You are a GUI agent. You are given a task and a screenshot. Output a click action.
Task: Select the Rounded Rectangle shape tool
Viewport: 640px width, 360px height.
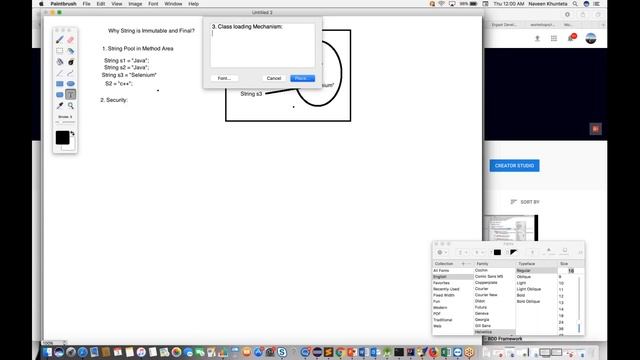pyautogui.click(x=60, y=95)
